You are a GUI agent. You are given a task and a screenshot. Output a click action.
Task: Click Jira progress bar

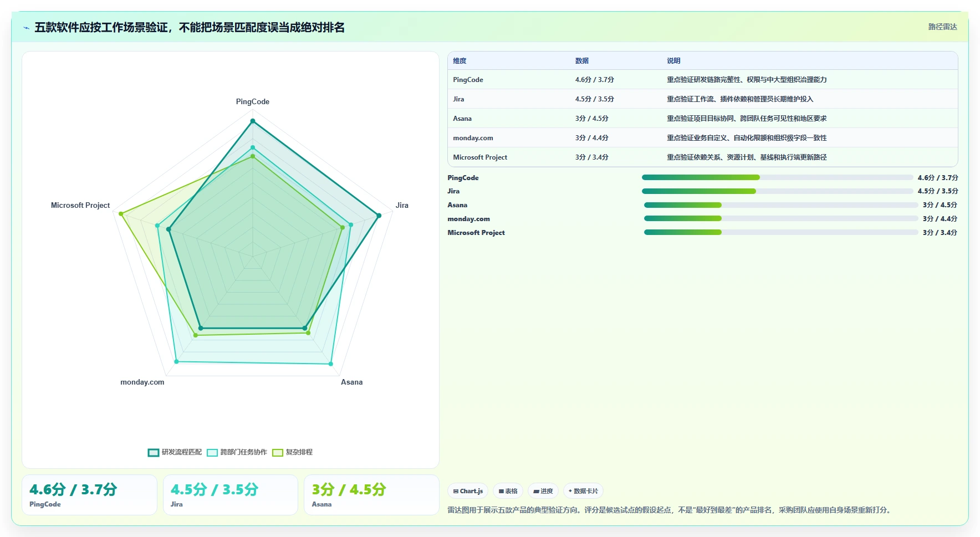pos(777,191)
